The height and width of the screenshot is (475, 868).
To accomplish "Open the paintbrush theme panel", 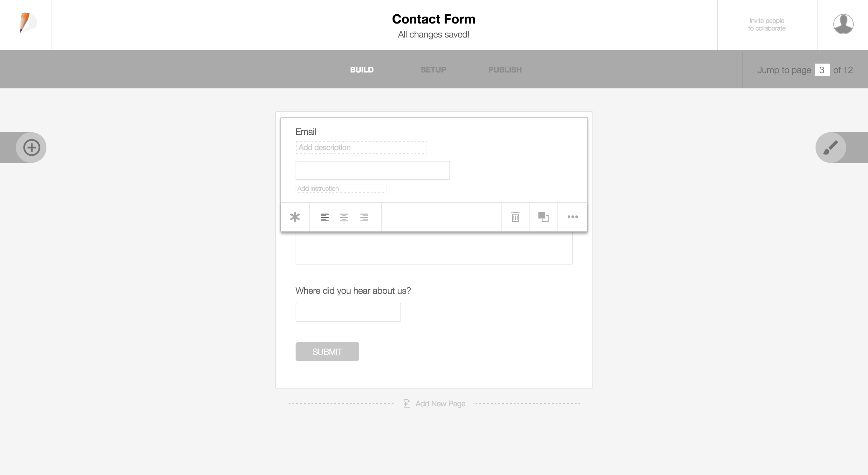I will 830,148.
